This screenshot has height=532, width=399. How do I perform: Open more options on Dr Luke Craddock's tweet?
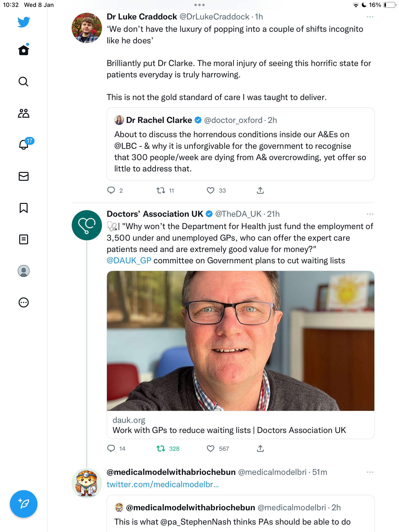tap(370, 17)
